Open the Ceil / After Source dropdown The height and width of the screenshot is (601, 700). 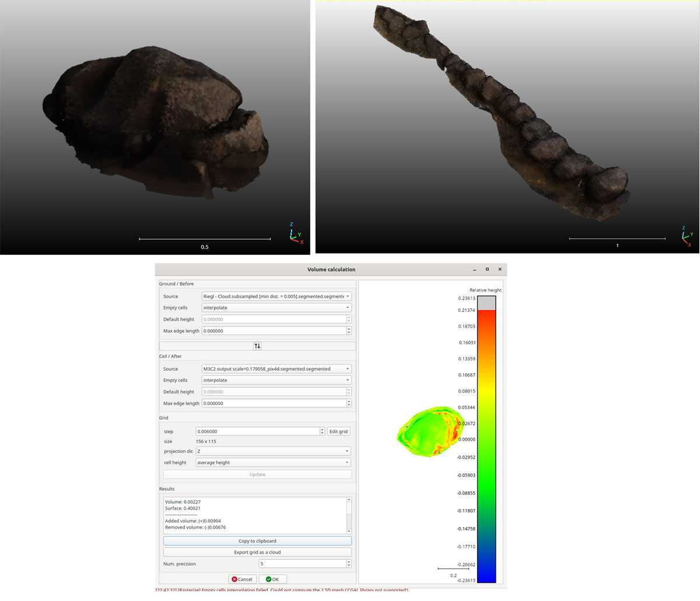pos(276,369)
